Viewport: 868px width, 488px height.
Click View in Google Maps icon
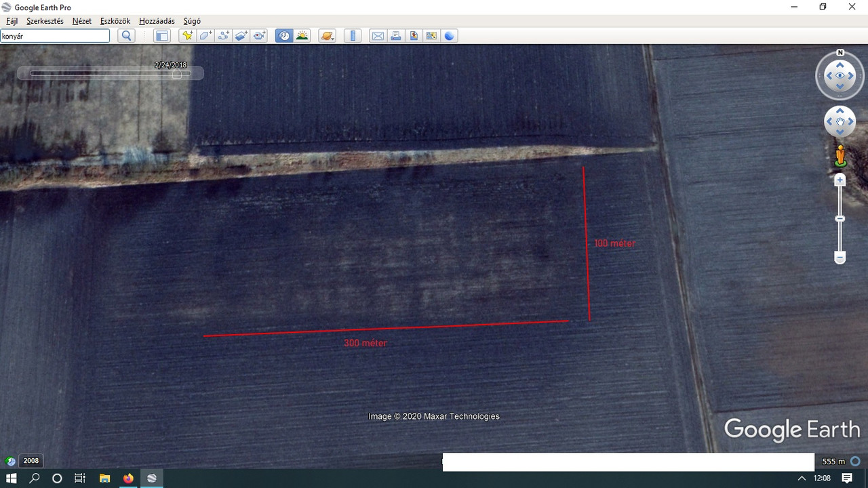(x=431, y=36)
